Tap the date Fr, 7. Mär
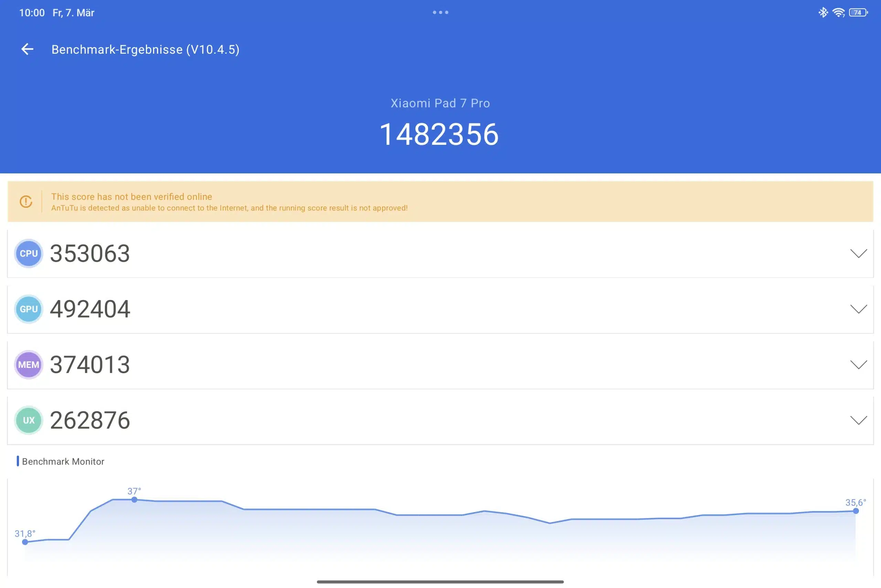 74,13
